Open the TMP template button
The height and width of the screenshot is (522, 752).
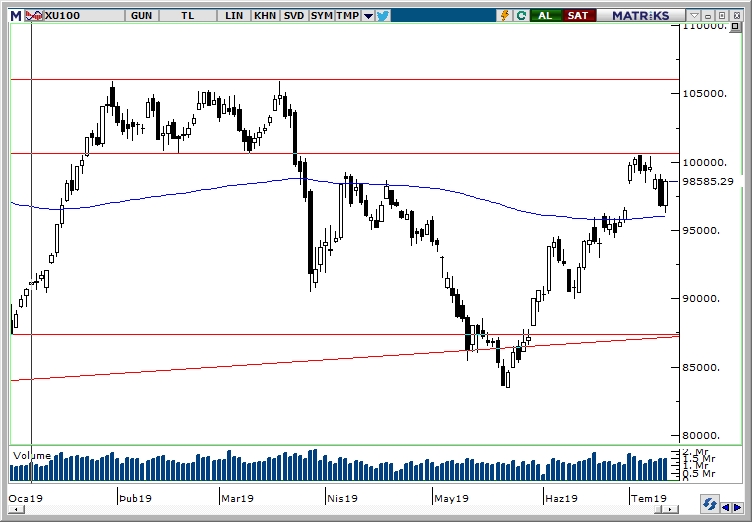(x=348, y=16)
